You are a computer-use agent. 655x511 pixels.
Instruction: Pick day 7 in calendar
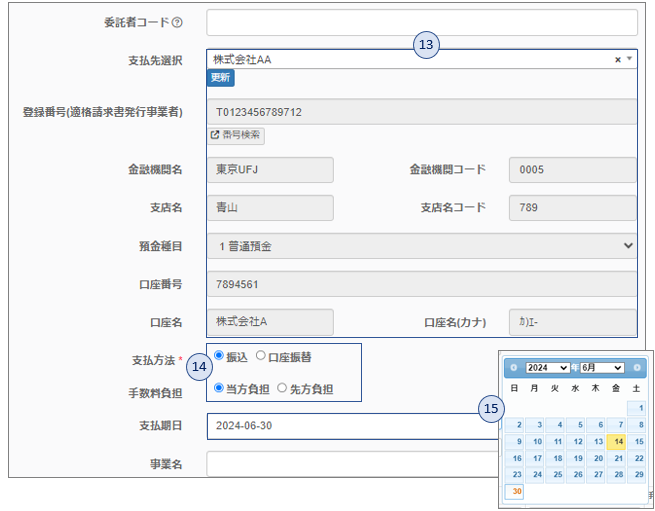point(616,425)
